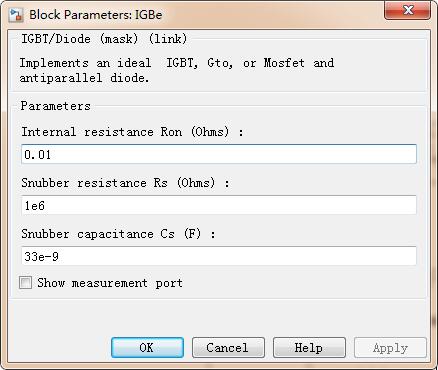This screenshot has width=438, height=370.
Task: Focus the Internal resistance Ron input field
Action: (219, 154)
